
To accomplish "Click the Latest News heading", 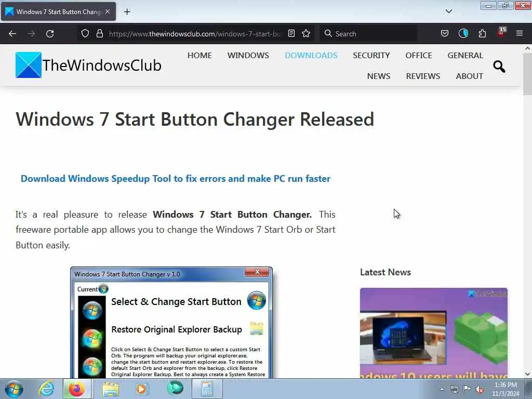I will point(385,272).
